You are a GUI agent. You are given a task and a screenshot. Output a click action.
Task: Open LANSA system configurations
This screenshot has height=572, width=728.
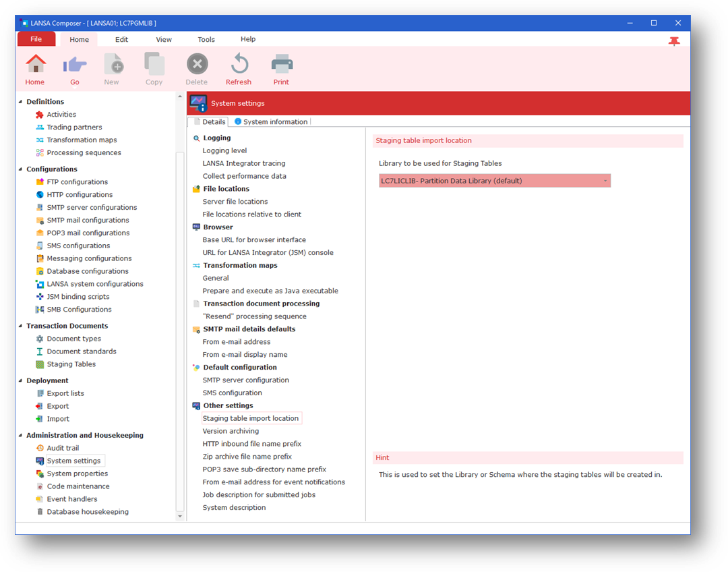tap(95, 284)
